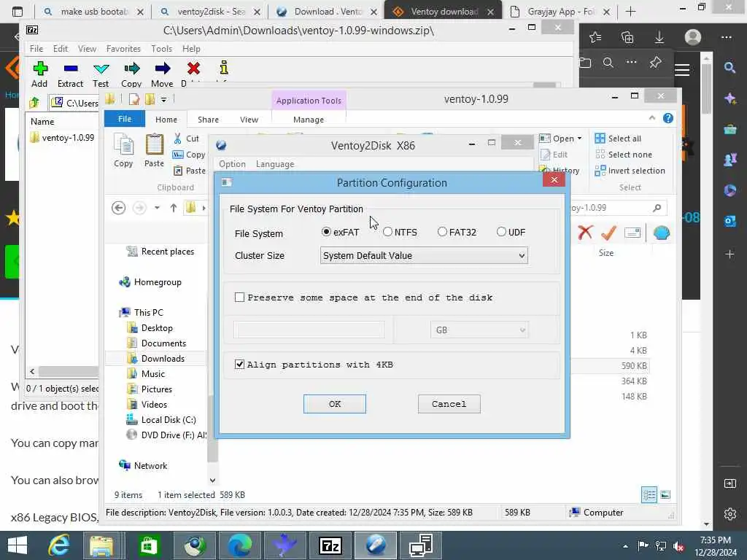The image size is (747, 560).
Task: Click the preserved space size input field
Action: (x=309, y=330)
